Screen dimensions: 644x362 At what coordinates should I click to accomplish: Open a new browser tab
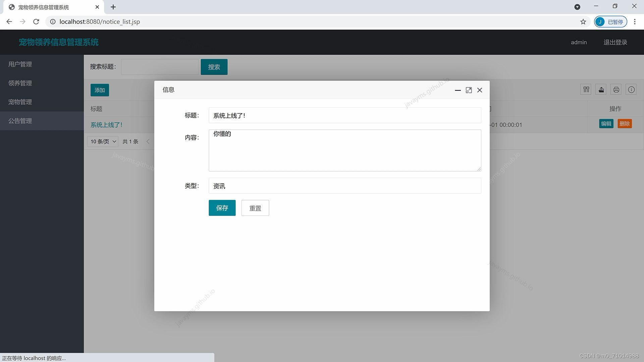[x=113, y=7]
